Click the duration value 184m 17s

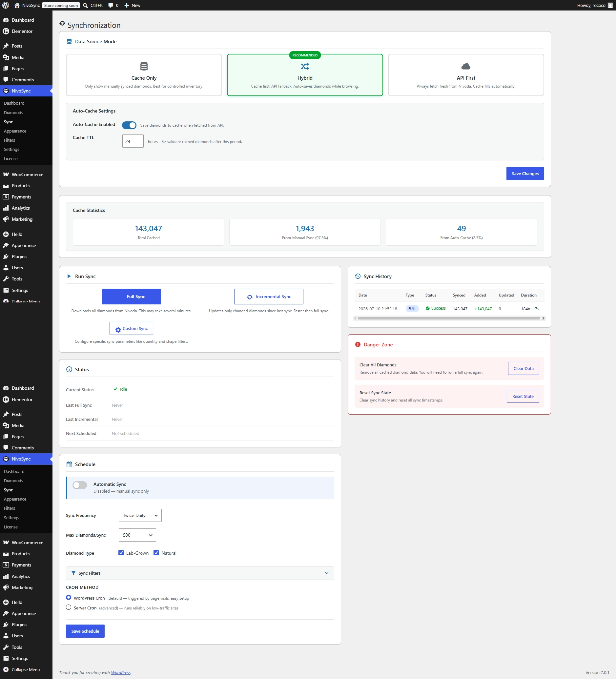tap(530, 309)
